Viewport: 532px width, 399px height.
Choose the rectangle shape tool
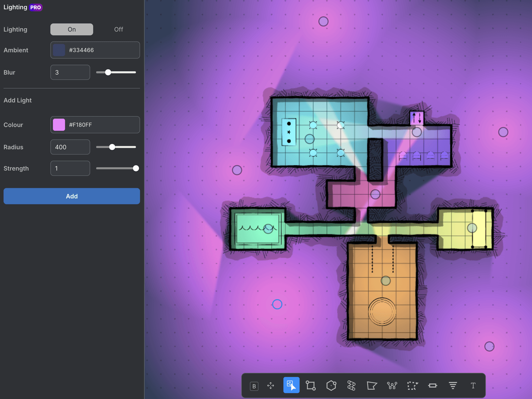point(311,386)
